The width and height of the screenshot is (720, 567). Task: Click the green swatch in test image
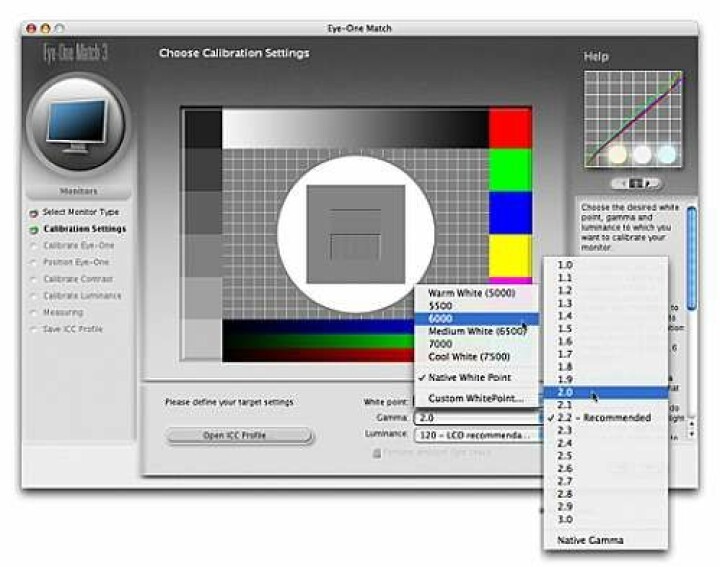[x=510, y=170]
